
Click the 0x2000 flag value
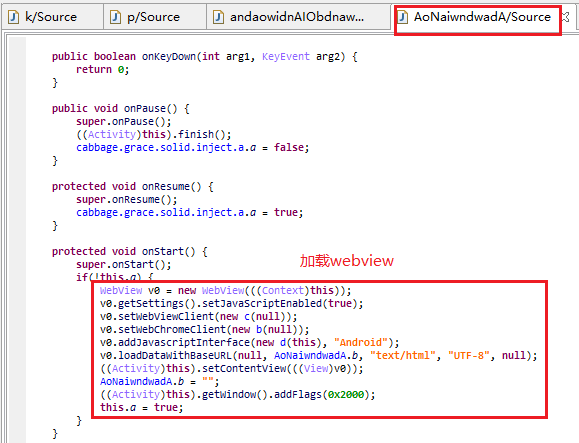pyautogui.click(x=346, y=395)
